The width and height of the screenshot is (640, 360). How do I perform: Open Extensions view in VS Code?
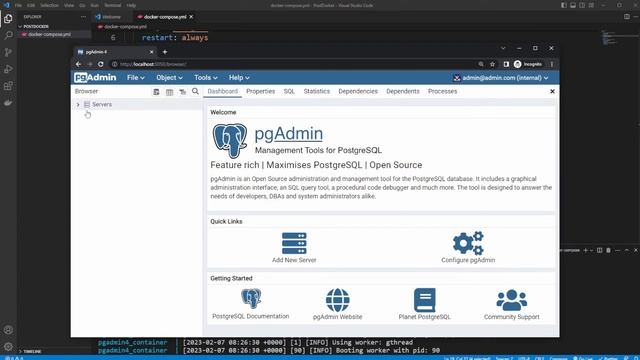pyautogui.click(x=8, y=86)
